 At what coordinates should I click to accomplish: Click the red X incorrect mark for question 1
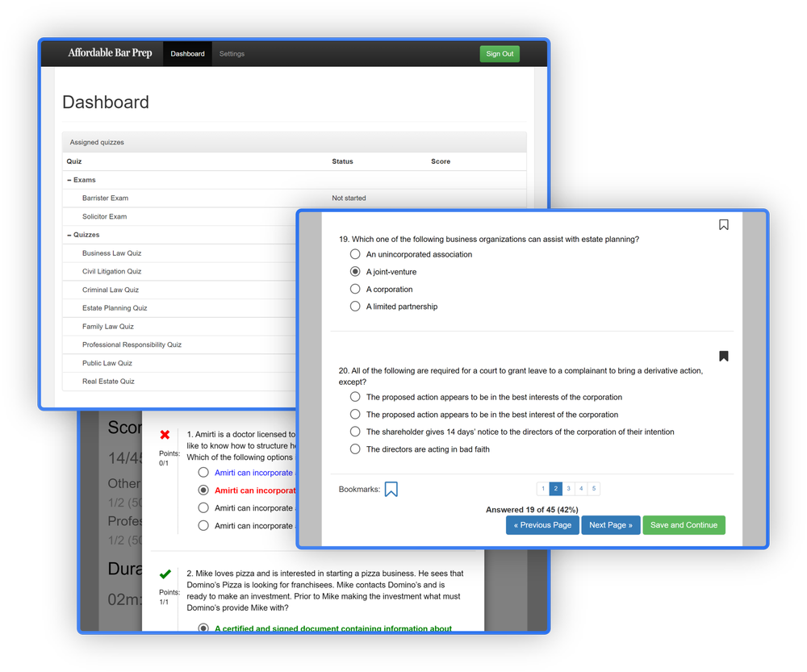(165, 435)
